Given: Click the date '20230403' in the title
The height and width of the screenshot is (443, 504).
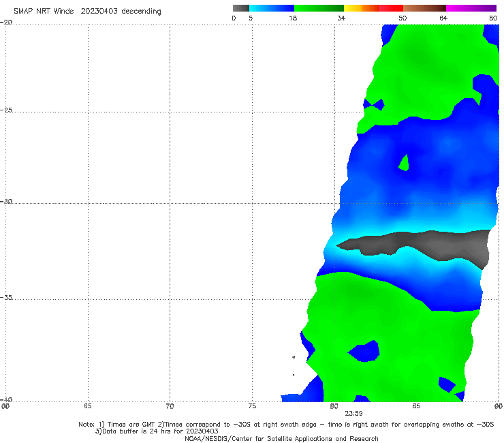Looking at the screenshot, I should [99, 12].
